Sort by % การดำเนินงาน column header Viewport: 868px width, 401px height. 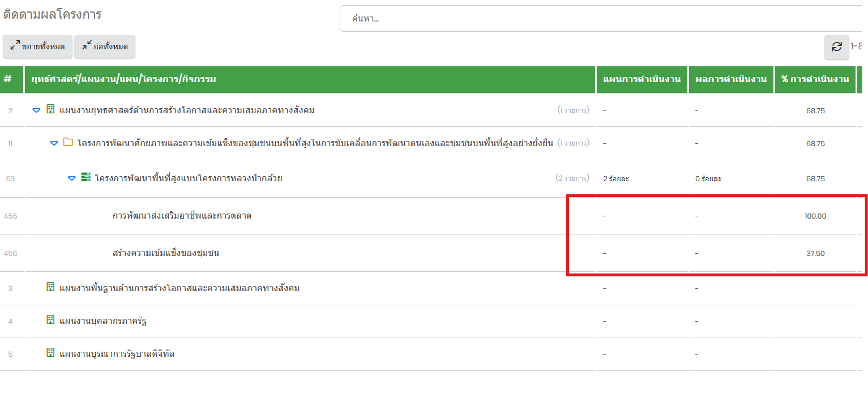click(x=815, y=79)
